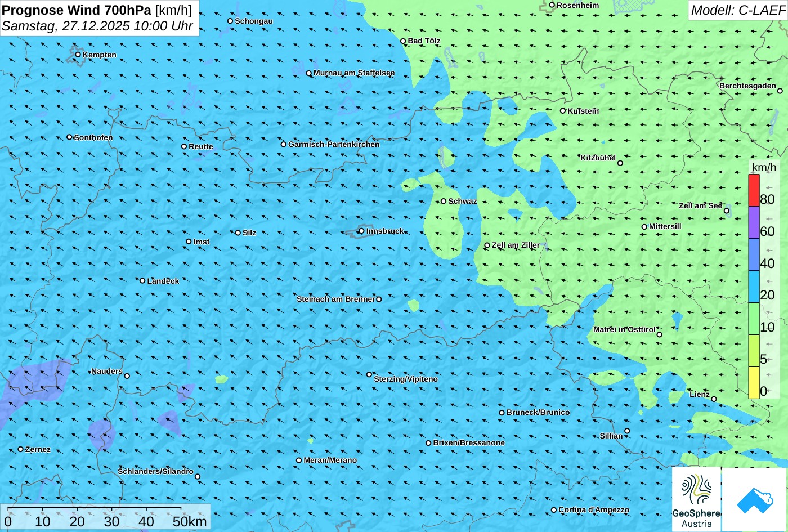Select the Bad Tölz location marker

click(x=403, y=41)
